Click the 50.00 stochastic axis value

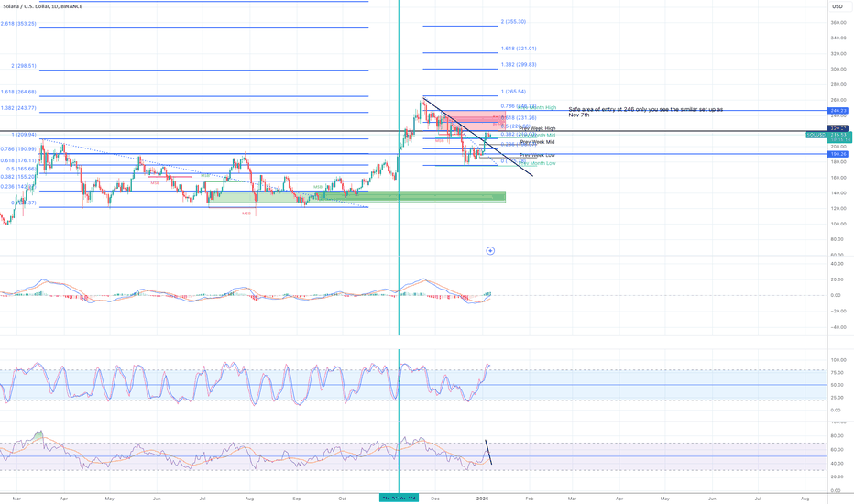838,385
